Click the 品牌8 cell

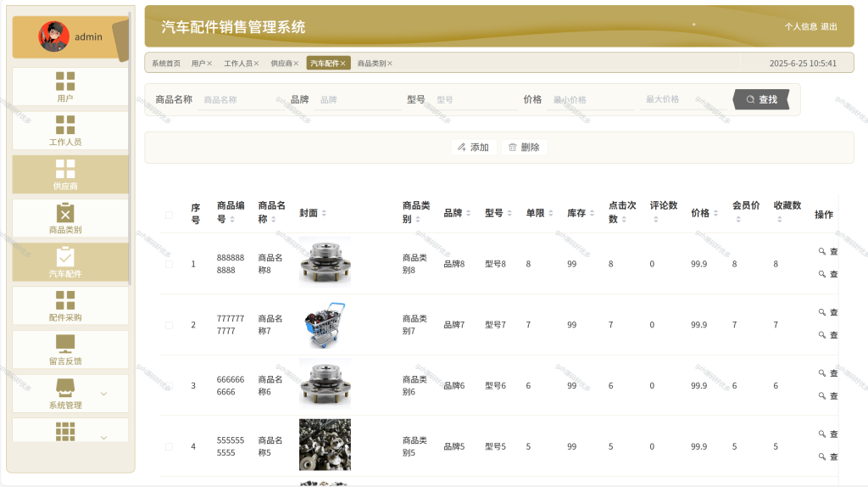click(x=454, y=264)
